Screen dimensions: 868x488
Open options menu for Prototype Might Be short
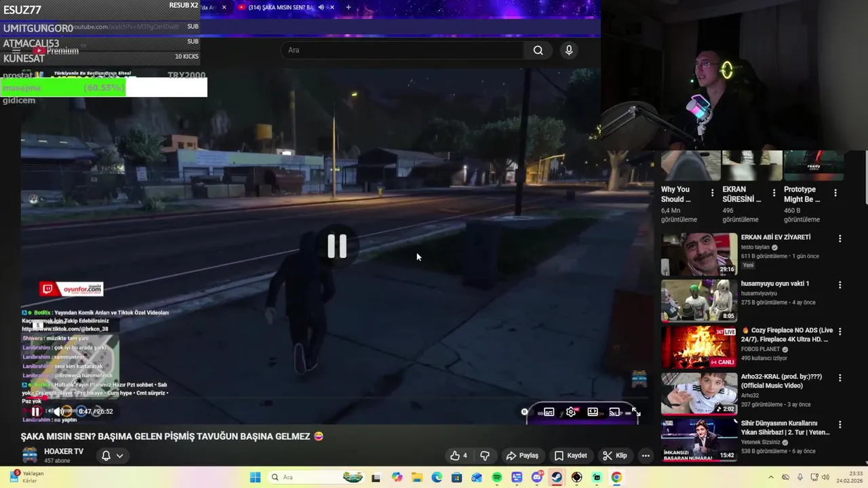coord(835,192)
